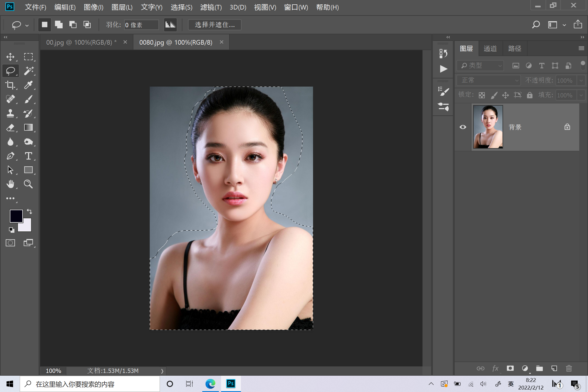The image size is (588, 392).
Task: Open the Lasso tool preset dropdown
Action: pyautogui.click(x=27, y=25)
